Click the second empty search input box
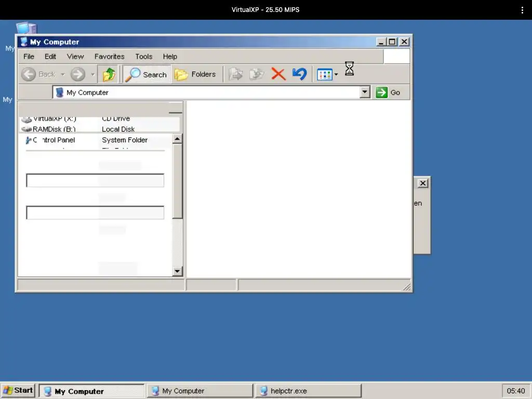This screenshot has width=532, height=399. point(95,212)
